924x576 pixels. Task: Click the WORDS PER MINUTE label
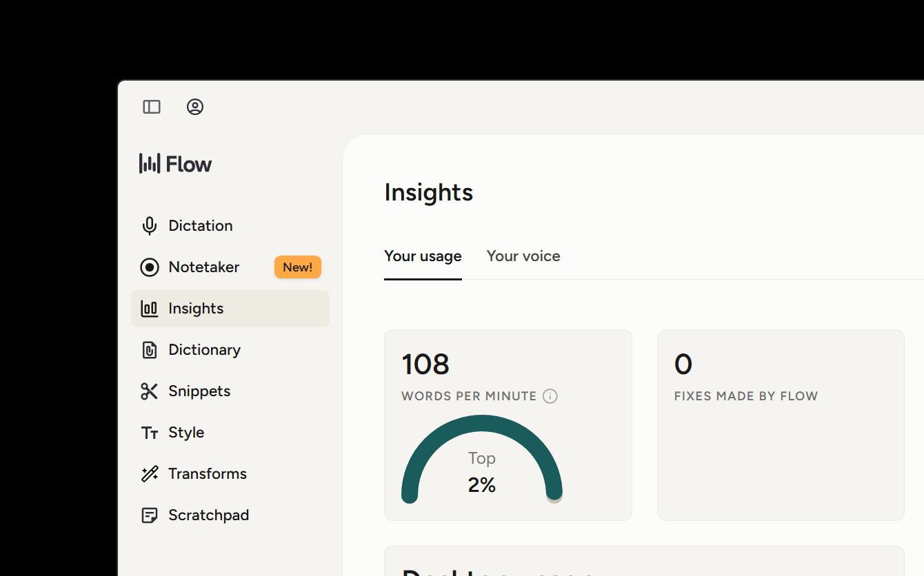tap(469, 396)
